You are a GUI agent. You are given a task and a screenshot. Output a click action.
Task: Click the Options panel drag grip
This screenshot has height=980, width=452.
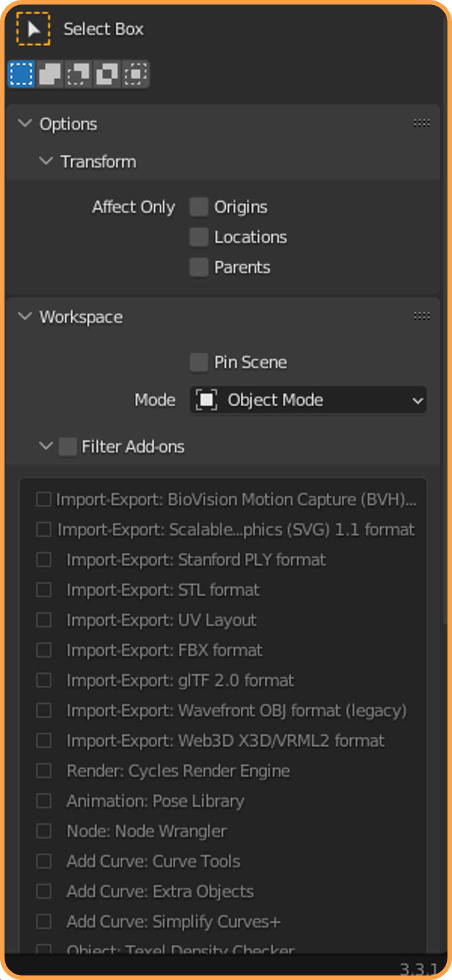421,123
